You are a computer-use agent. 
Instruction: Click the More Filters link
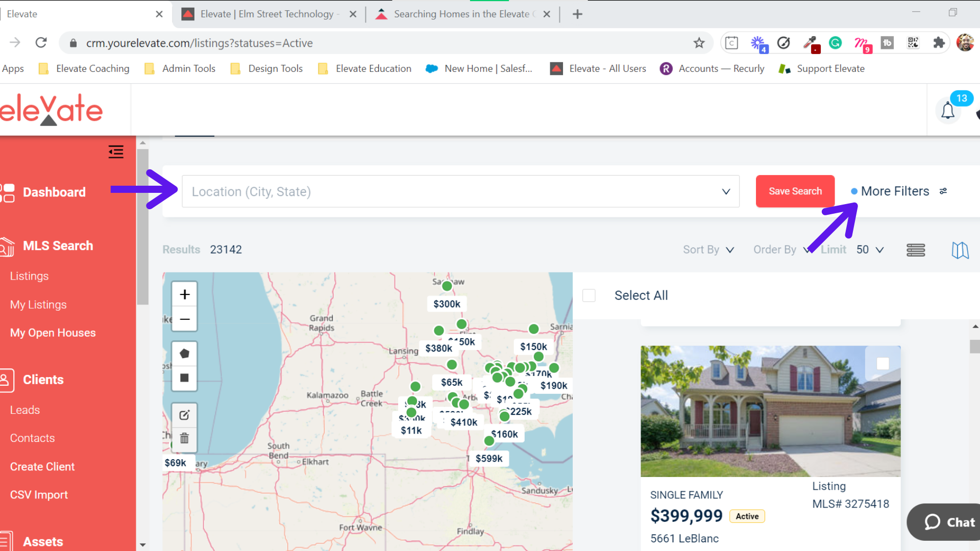pyautogui.click(x=895, y=191)
